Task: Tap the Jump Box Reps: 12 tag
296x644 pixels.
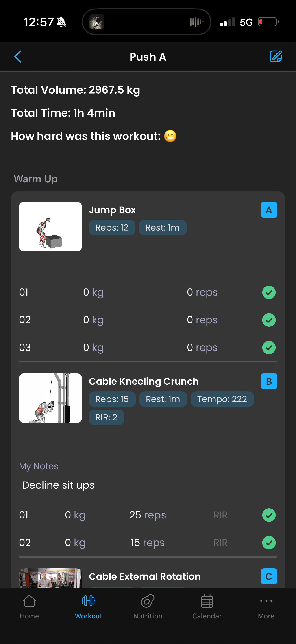Action: click(x=112, y=228)
